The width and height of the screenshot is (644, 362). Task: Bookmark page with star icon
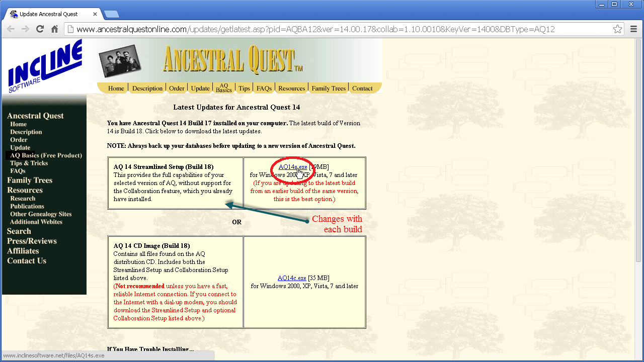tap(617, 29)
